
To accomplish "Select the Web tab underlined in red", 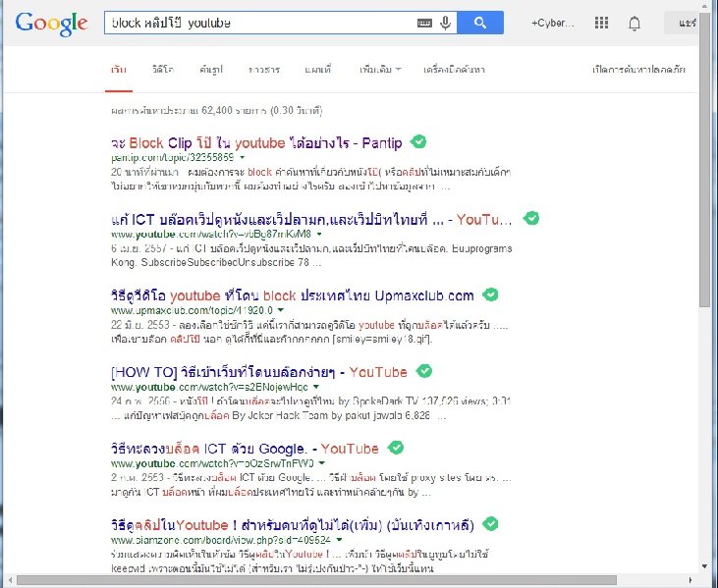I will pos(119,70).
